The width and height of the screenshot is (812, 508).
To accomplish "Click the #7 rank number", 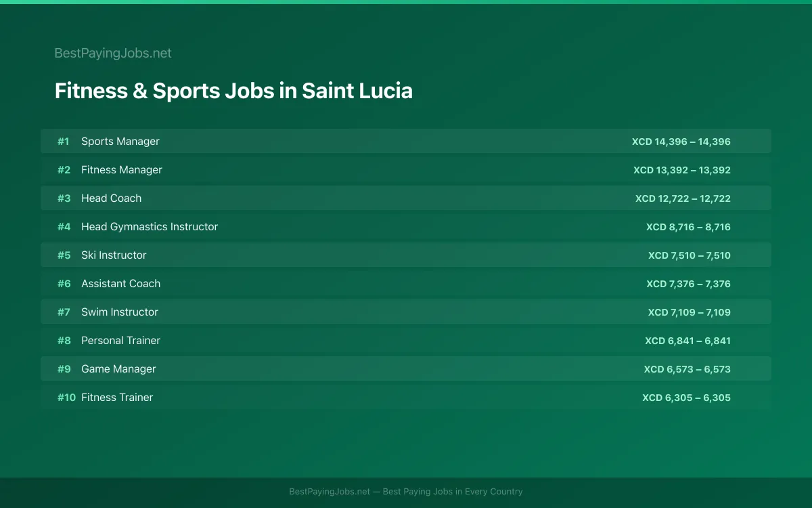I will click(x=64, y=312).
